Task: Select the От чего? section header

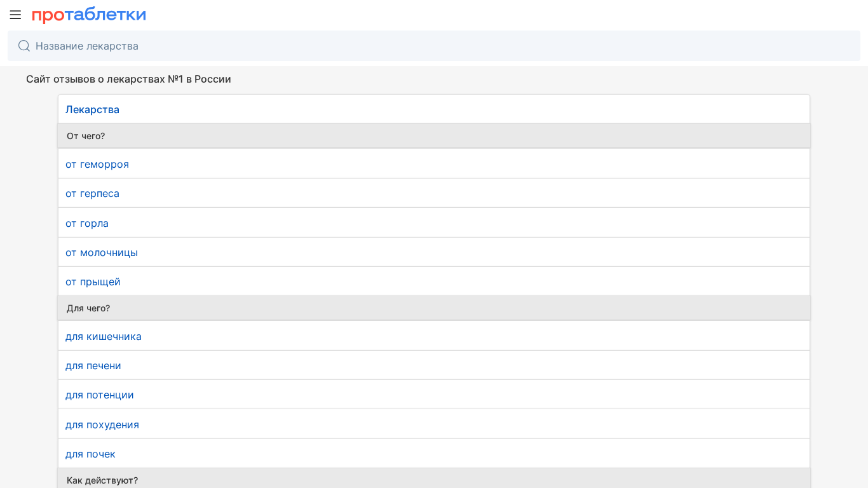Action: pyautogui.click(x=86, y=136)
